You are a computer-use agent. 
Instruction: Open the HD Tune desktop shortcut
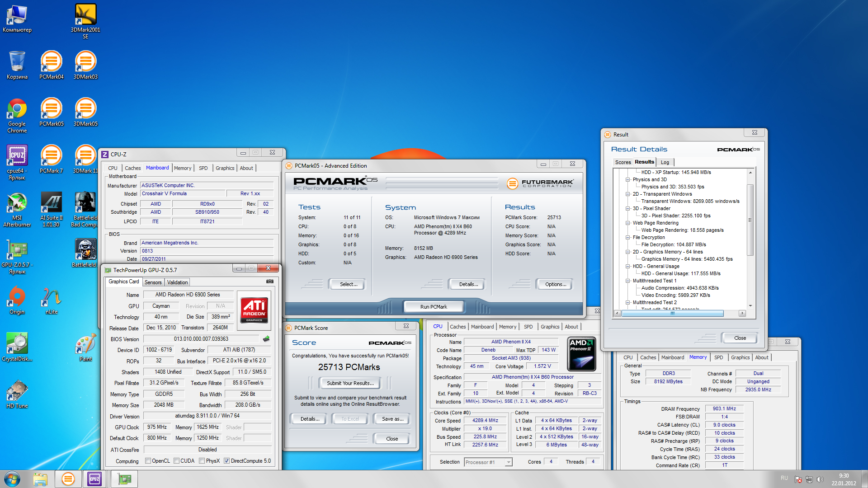click(17, 394)
